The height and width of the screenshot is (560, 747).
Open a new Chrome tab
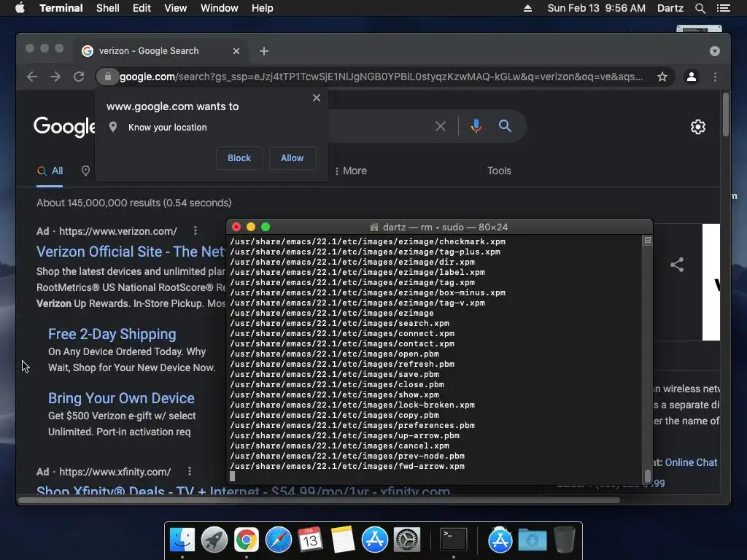264,51
